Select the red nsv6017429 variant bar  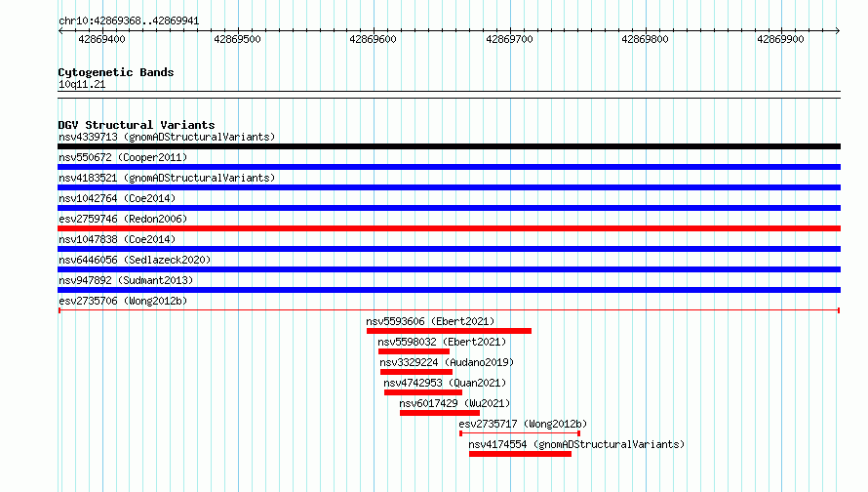click(440, 413)
